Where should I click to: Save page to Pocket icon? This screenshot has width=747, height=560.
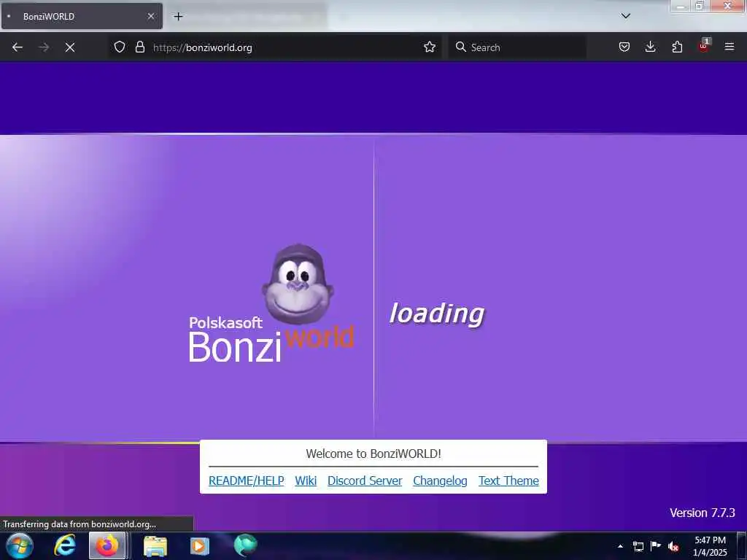coord(624,47)
